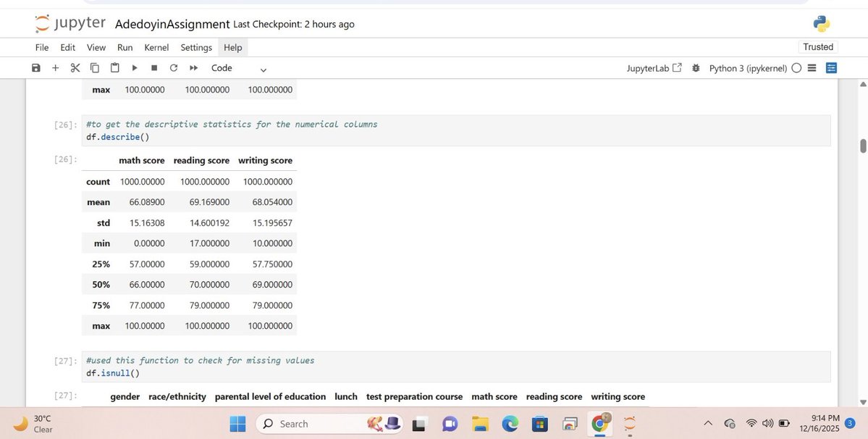
Task: Open the Run menu
Action: click(125, 48)
